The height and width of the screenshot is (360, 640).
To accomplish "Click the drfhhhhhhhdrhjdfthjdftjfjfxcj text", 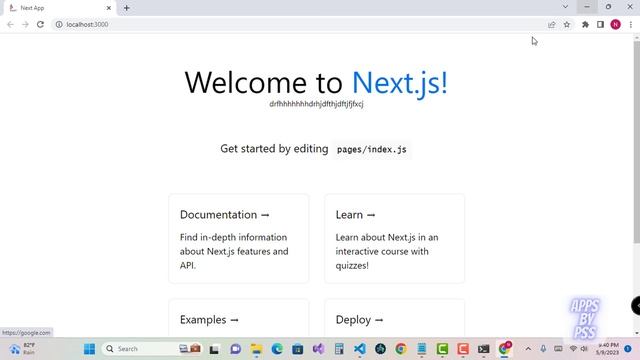I will [x=316, y=104].
